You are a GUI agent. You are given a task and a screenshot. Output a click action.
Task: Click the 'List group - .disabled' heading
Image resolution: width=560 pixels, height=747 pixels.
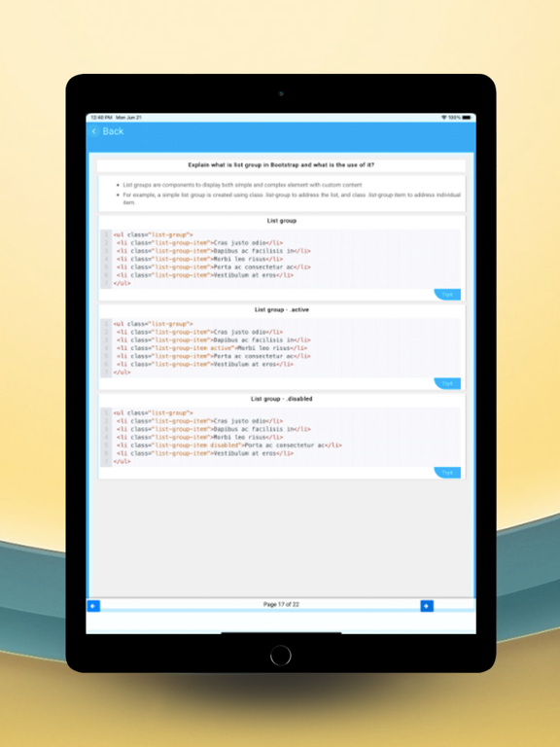tap(281, 399)
